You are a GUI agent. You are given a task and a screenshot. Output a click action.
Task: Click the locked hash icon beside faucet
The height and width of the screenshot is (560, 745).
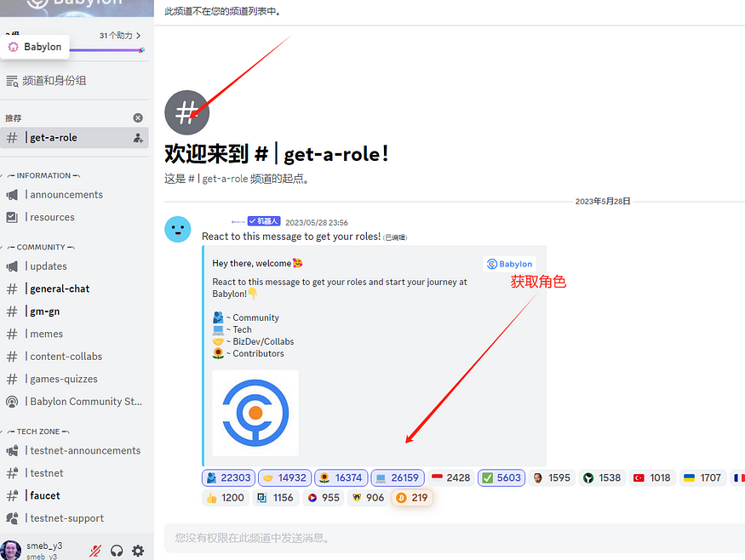12,496
